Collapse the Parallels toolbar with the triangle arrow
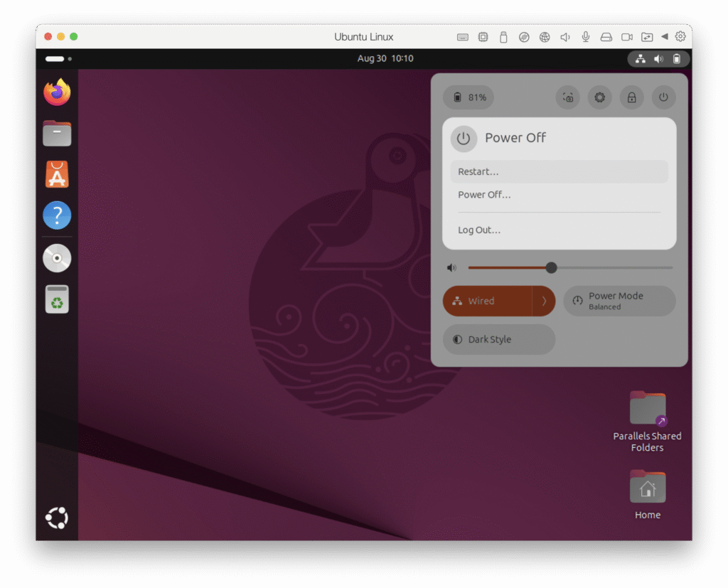 (x=665, y=36)
